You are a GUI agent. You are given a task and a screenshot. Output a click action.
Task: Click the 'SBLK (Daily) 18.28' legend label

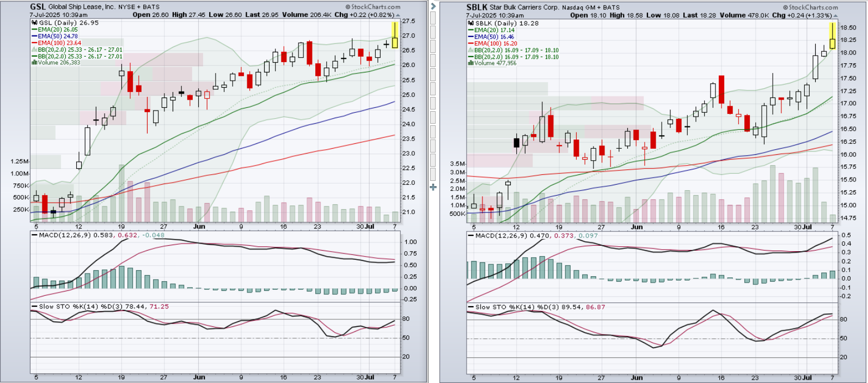click(x=508, y=24)
